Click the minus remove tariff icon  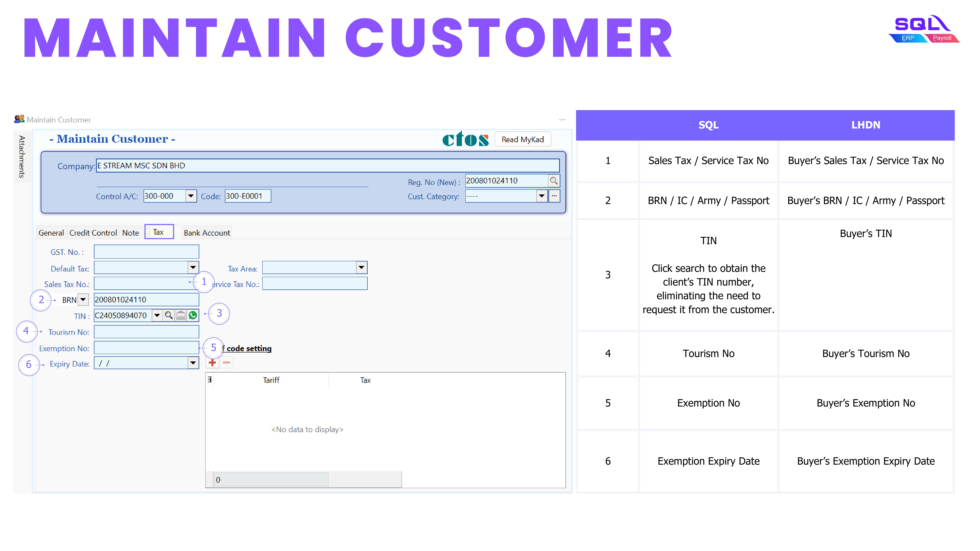[x=226, y=363]
